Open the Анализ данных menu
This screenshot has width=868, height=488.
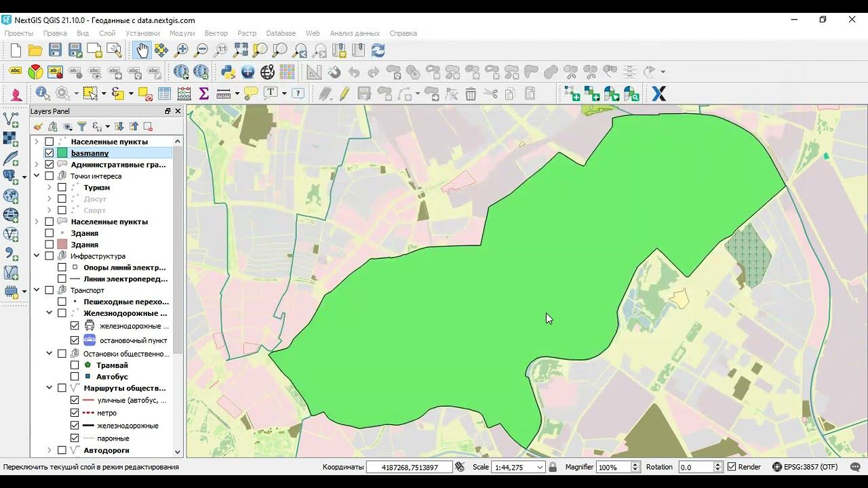click(x=355, y=33)
